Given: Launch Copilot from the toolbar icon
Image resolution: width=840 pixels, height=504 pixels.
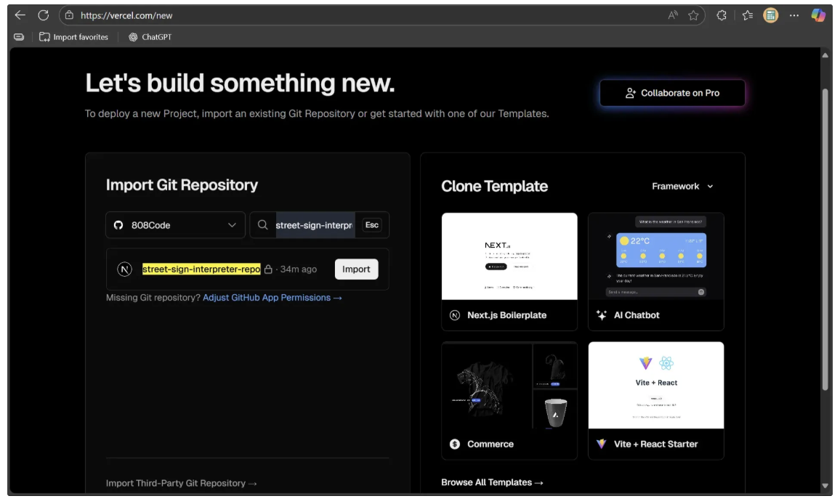Looking at the screenshot, I should point(818,15).
